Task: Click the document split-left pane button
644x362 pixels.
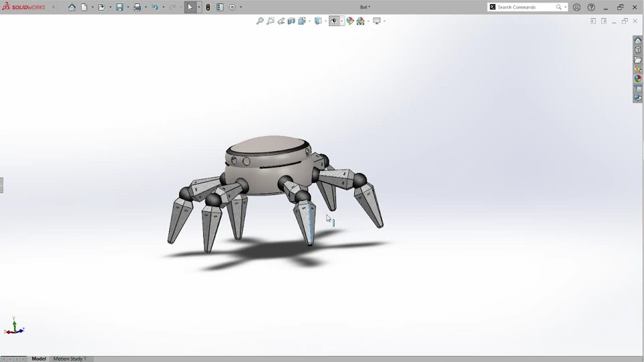Action: (x=593, y=21)
